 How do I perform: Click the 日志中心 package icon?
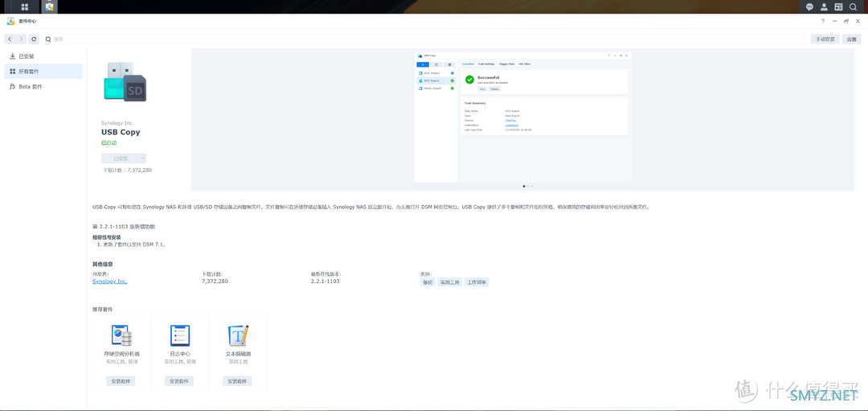click(180, 335)
